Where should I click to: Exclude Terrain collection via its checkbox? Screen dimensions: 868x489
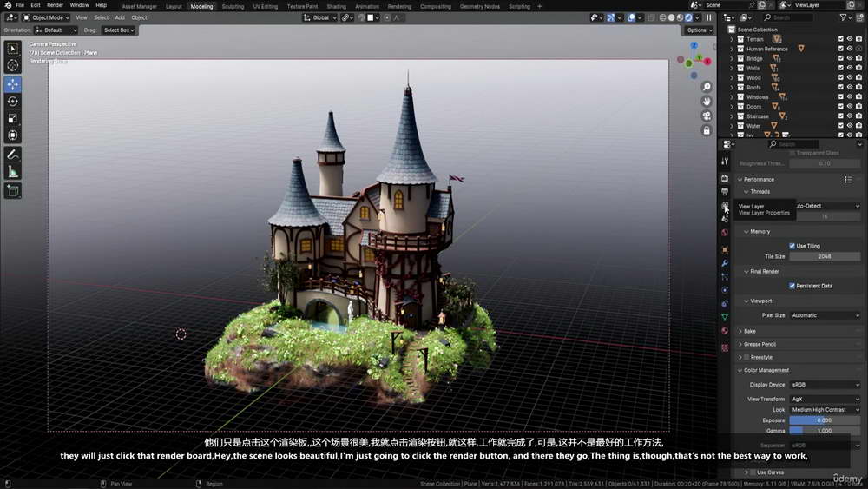pyautogui.click(x=841, y=39)
